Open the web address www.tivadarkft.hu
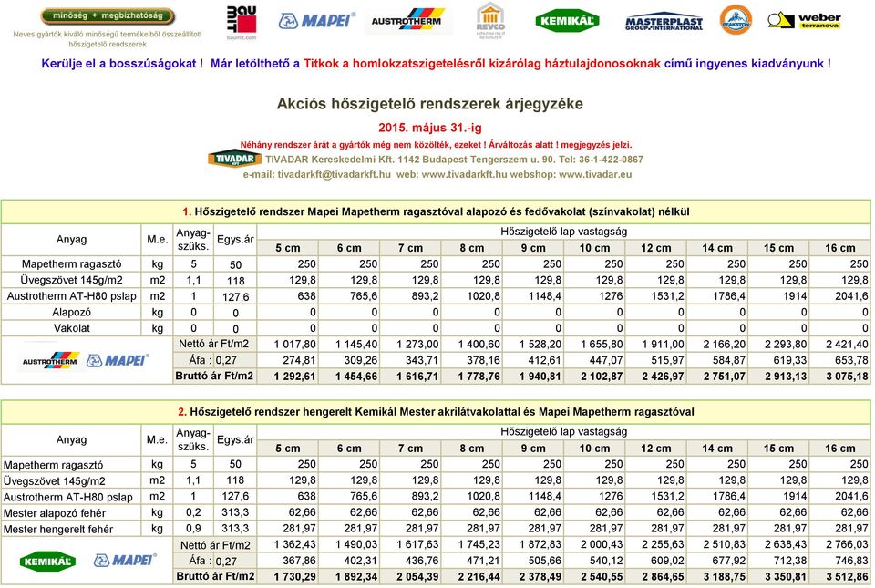This screenshot has width=875, height=588. coord(464,174)
